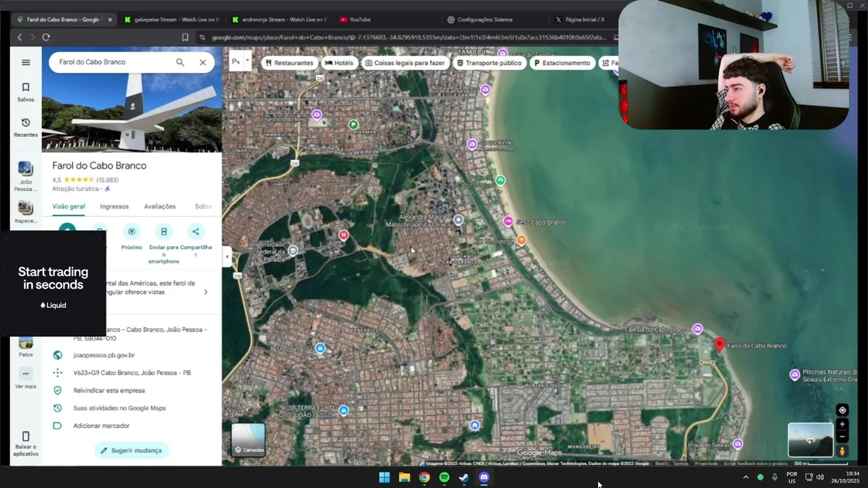Switch to Página Inicial / X tab
Screen dimensions: 868x488
click(583, 20)
